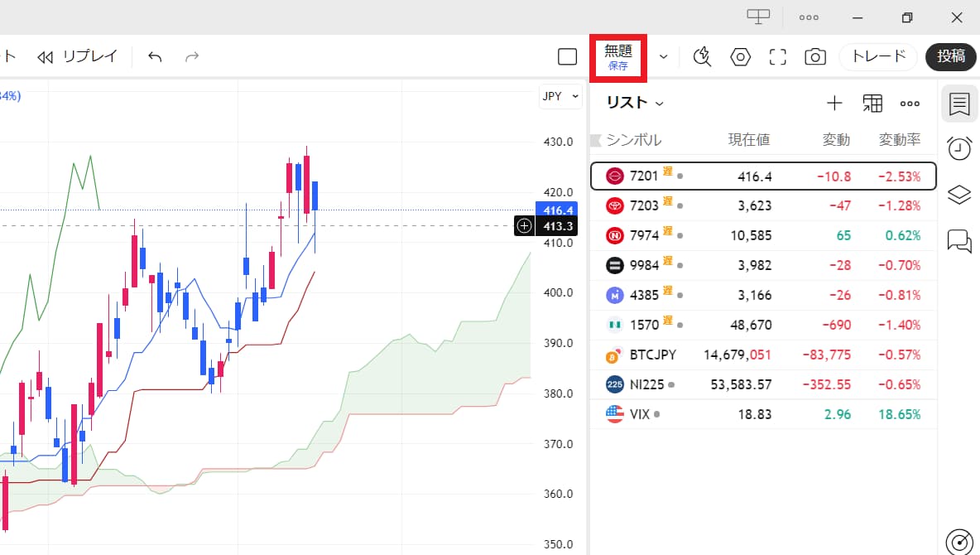This screenshot has height=555, width=980.
Task: Open the JPY currency dropdown
Action: pyautogui.click(x=560, y=96)
